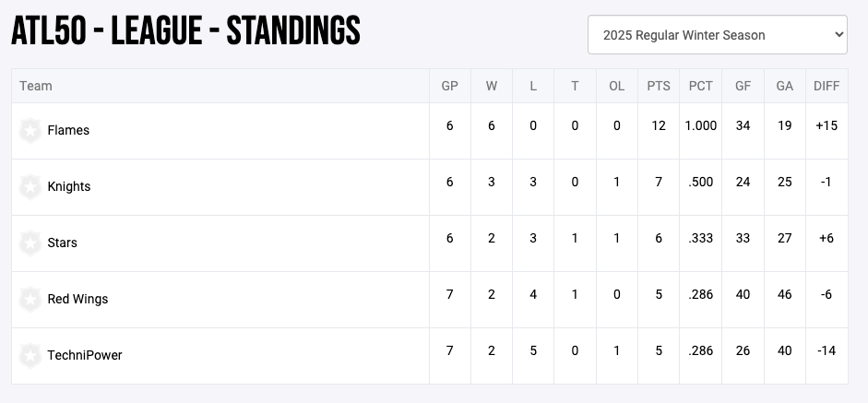Click the GA column header
The height and width of the screenshot is (403, 868).
point(785,86)
